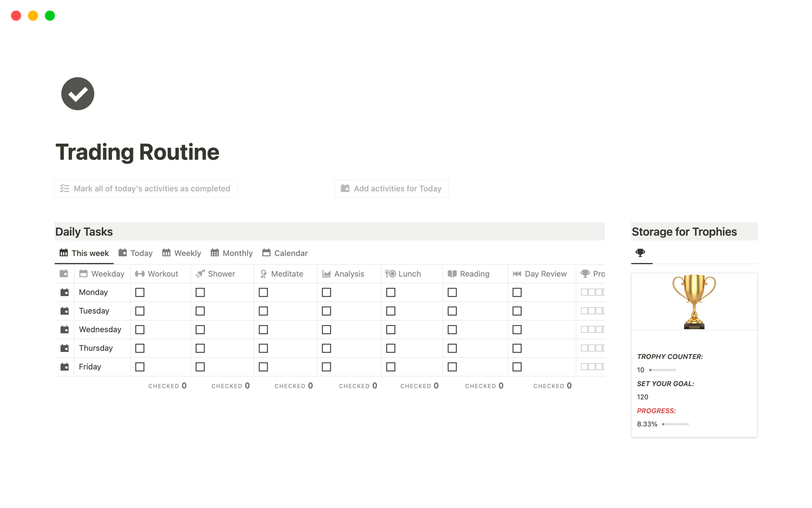The image size is (812, 508).
Task: Click the calendar icon next to Today tab
Action: pos(122,253)
